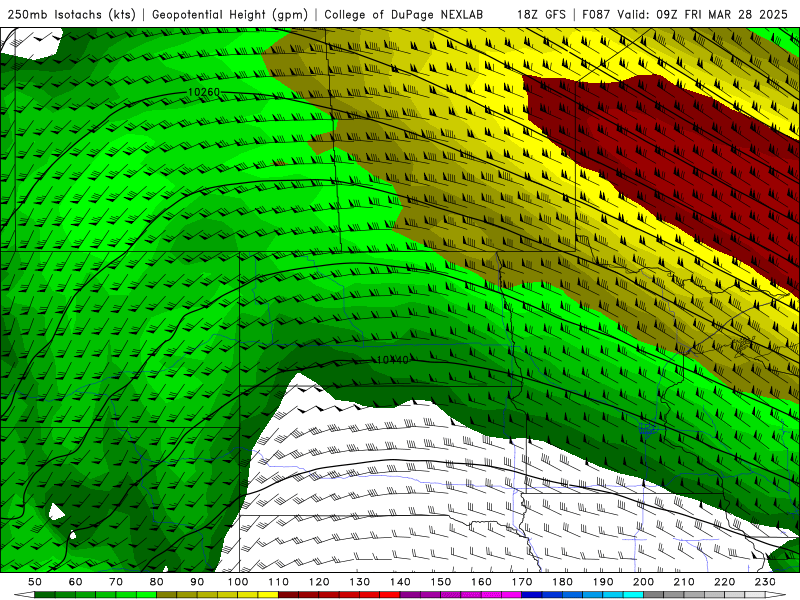Click the 120 label on the color scale
Viewport: 800px width, 600px height.
coord(319,582)
